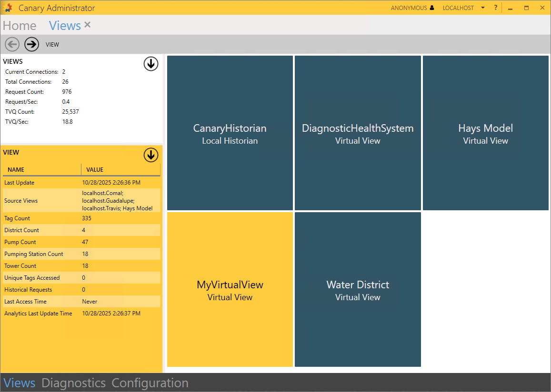Click the help question mark icon
Image resolution: width=551 pixels, height=392 pixels.
pos(495,8)
